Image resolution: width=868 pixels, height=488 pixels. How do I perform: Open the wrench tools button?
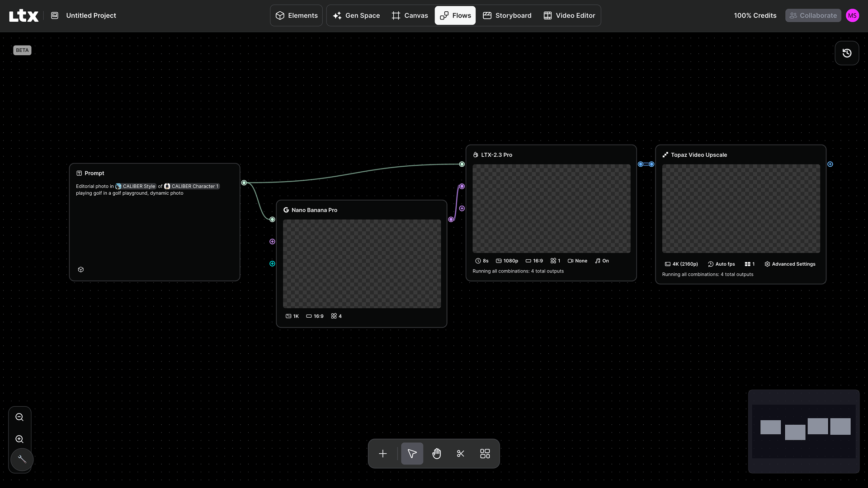click(x=22, y=460)
